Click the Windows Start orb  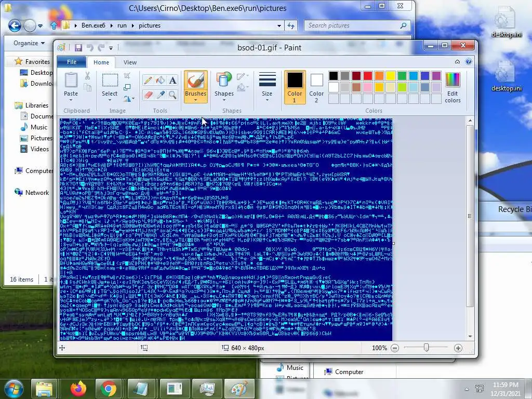(x=14, y=389)
